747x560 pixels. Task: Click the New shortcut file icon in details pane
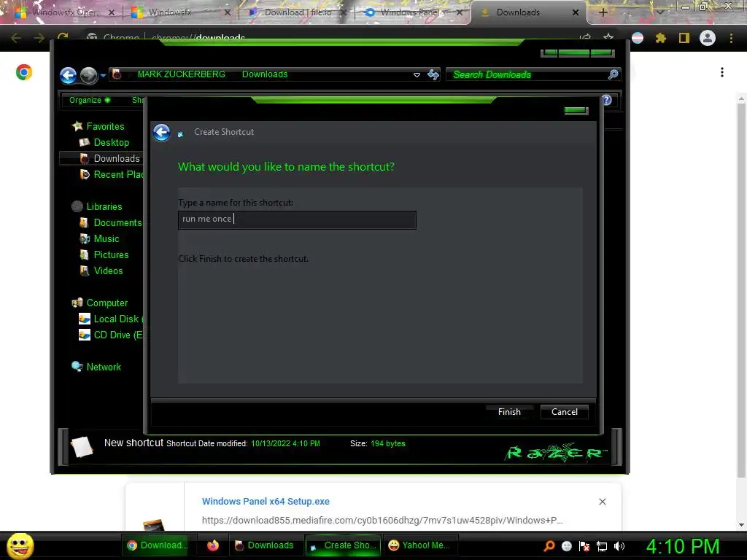(82, 447)
